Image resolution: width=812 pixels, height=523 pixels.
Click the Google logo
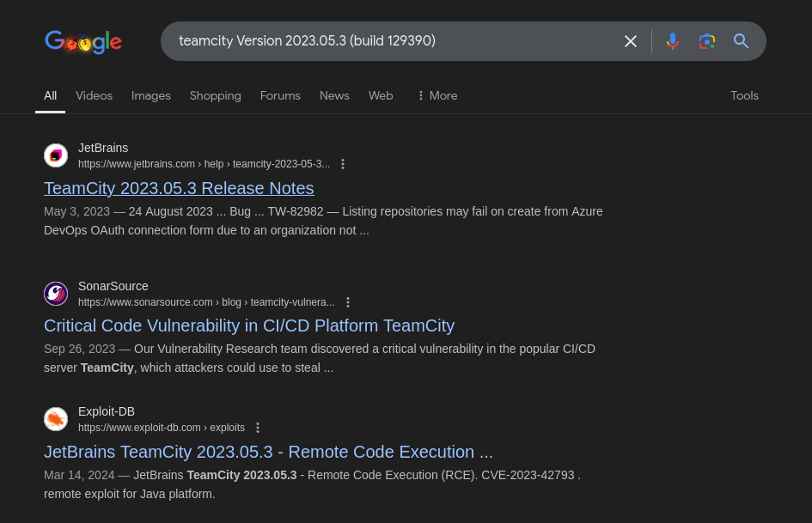tap(83, 42)
